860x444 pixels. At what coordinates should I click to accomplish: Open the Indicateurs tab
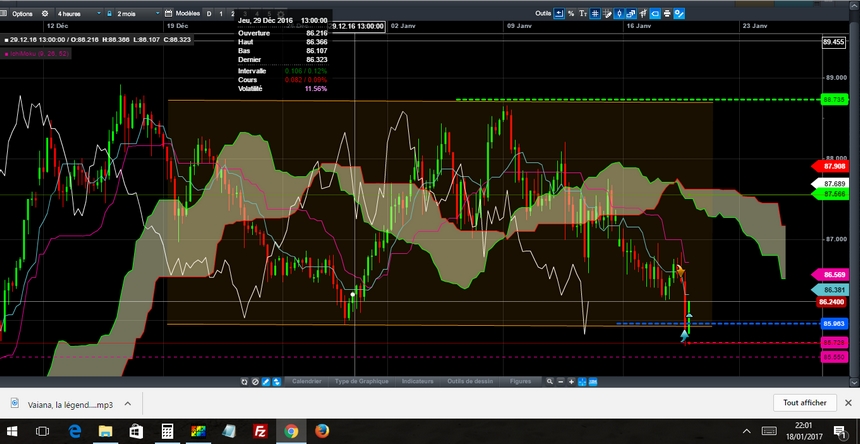tap(418, 381)
